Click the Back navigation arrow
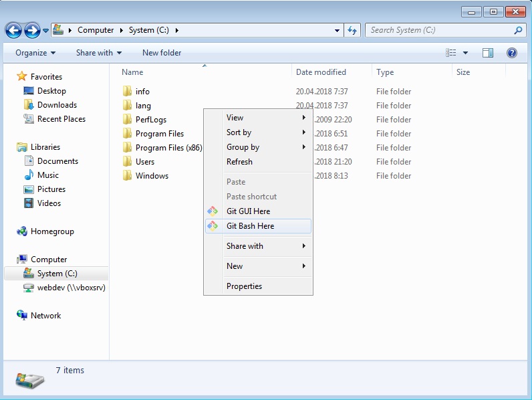This screenshot has width=532, height=400. tap(13, 31)
